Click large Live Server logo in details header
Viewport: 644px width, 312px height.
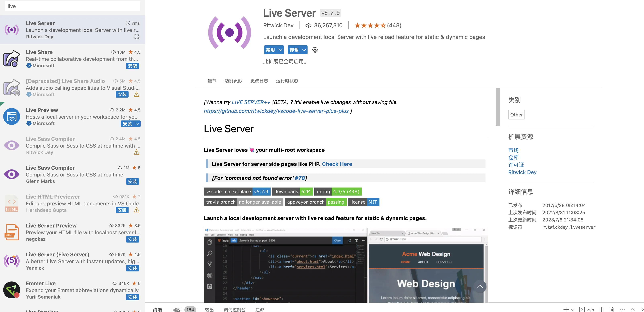point(230,33)
